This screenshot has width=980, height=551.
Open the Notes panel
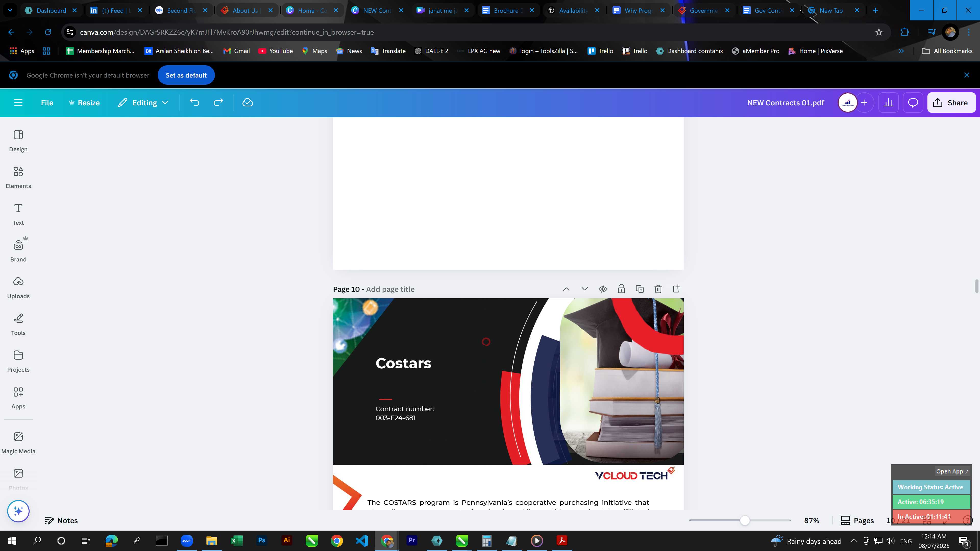pyautogui.click(x=61, y=521)
